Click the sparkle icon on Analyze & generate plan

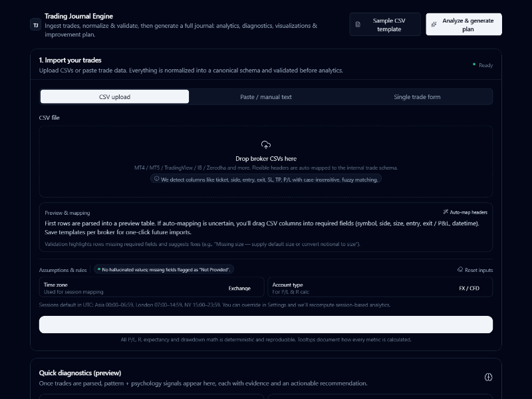pos(434,25)
